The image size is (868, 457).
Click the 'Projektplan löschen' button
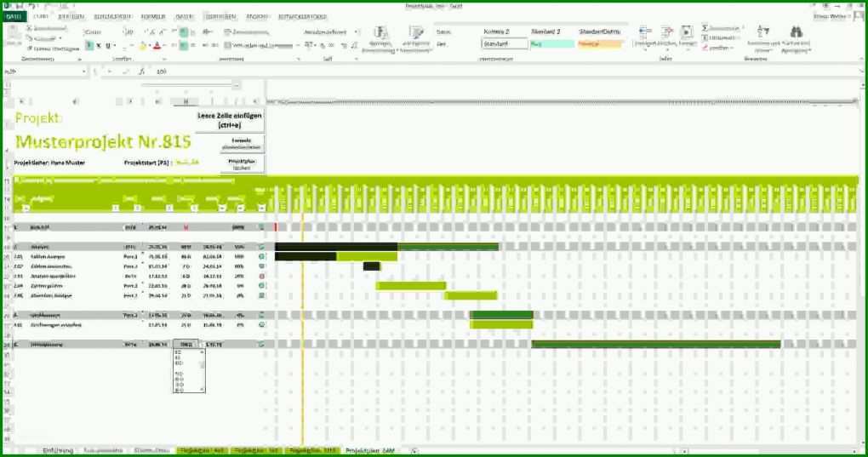(242, 164)
